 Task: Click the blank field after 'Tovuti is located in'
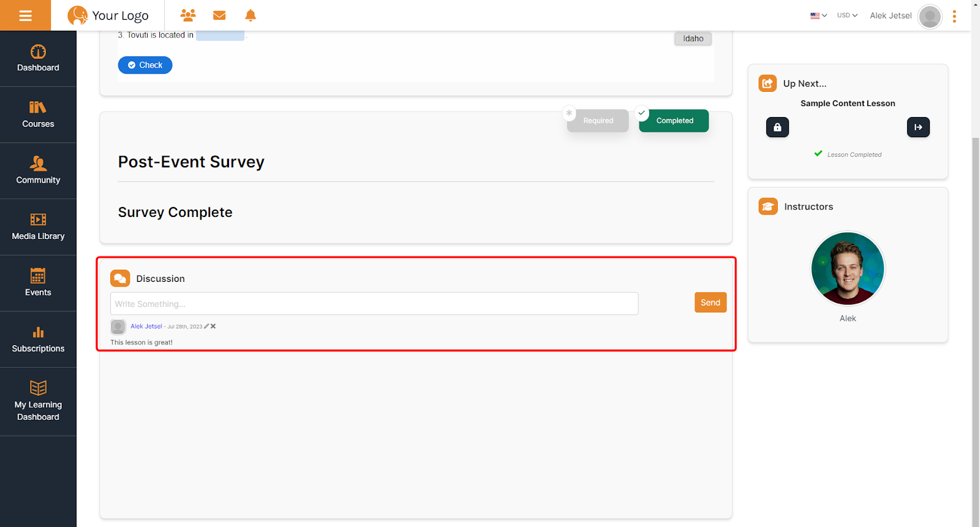220,36
